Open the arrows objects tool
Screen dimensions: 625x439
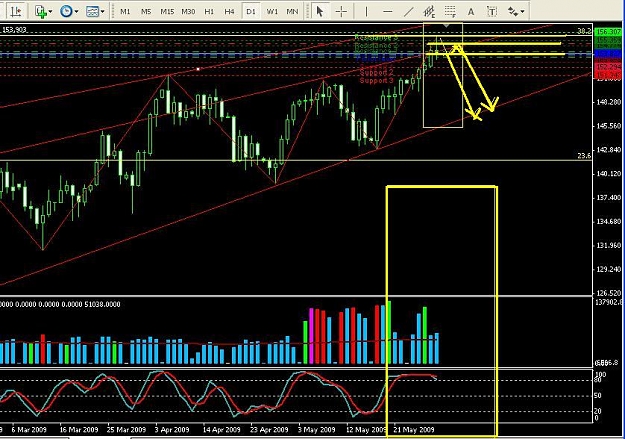[513, 12]
